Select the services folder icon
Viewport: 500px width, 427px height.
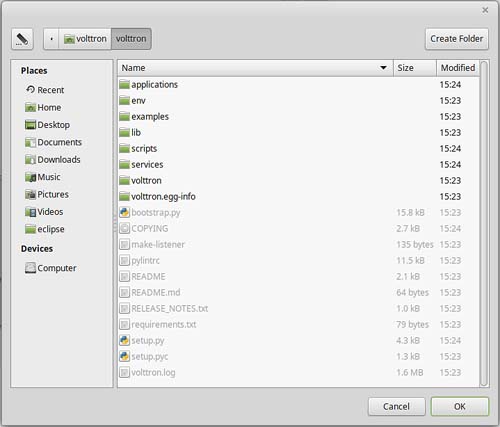(x=124, y=164)
